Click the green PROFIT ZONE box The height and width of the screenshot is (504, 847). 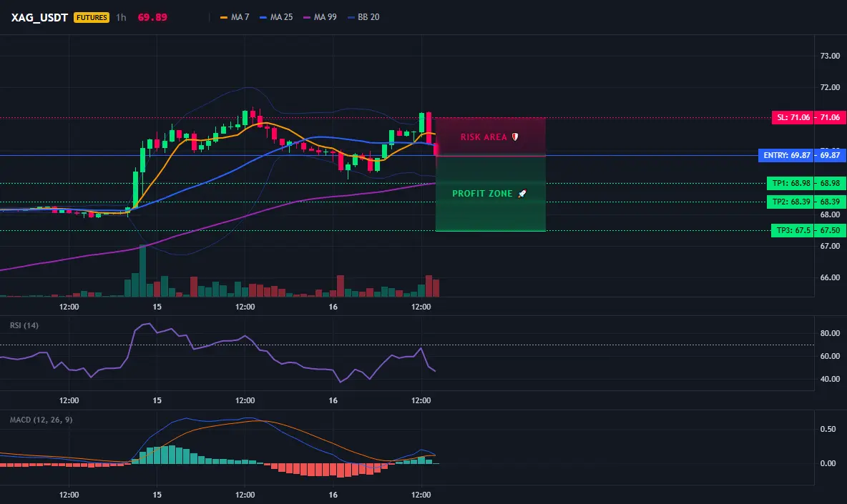491,193
